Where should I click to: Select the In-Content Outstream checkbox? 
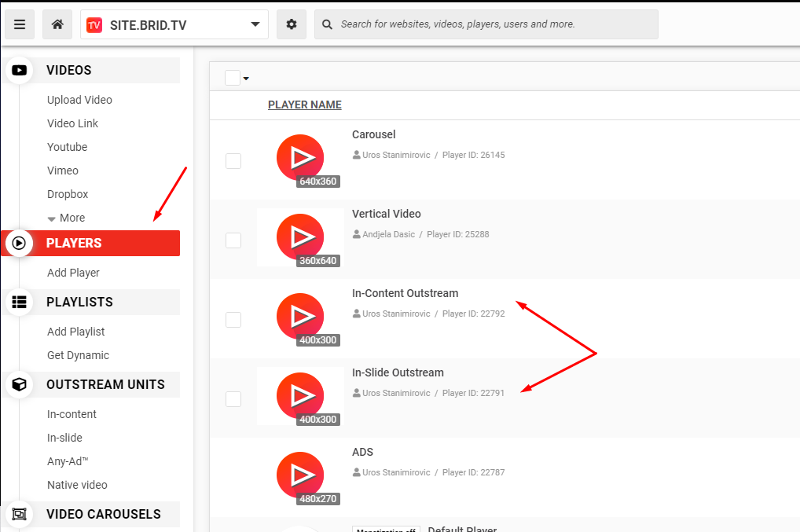[233, 320]
